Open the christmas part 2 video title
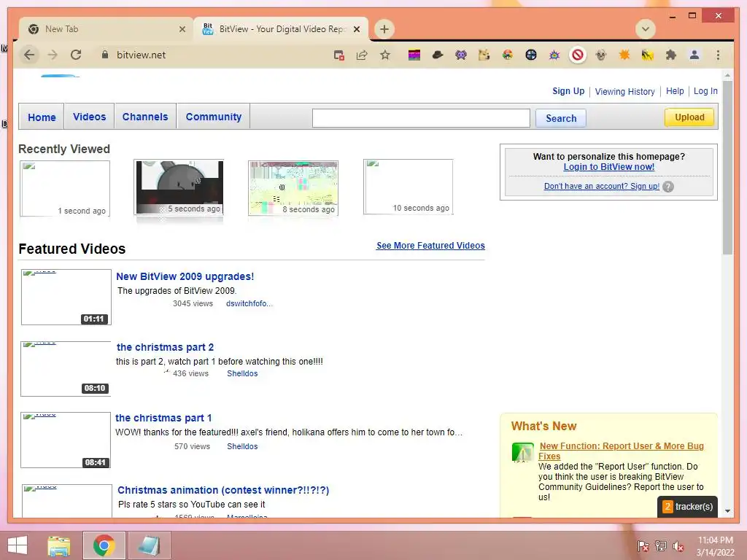747x560 pixels. [165, 347]
